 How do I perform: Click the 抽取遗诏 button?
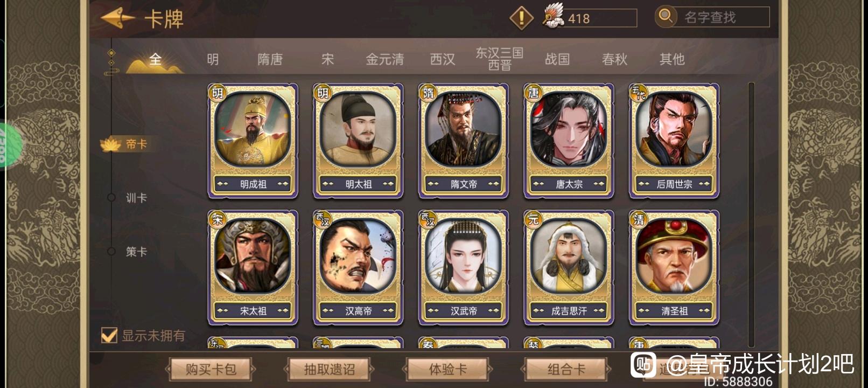coord(329,369)
